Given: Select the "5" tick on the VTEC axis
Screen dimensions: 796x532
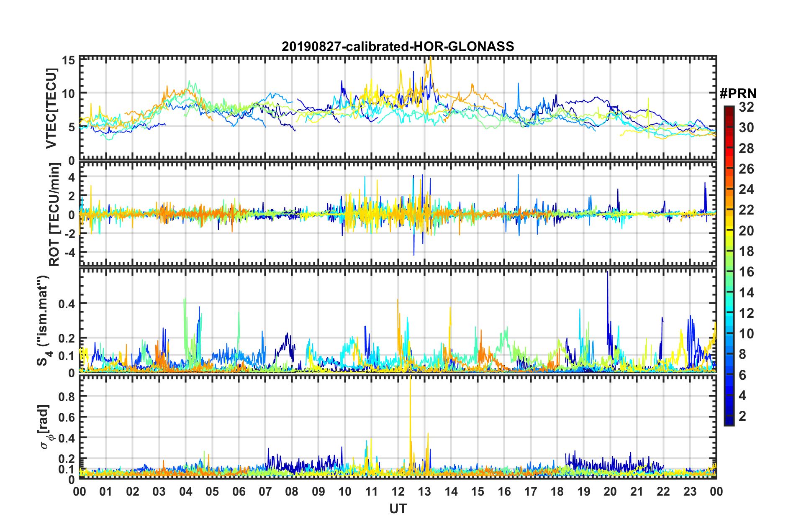Looking at the screenshot, I should 72,127.
